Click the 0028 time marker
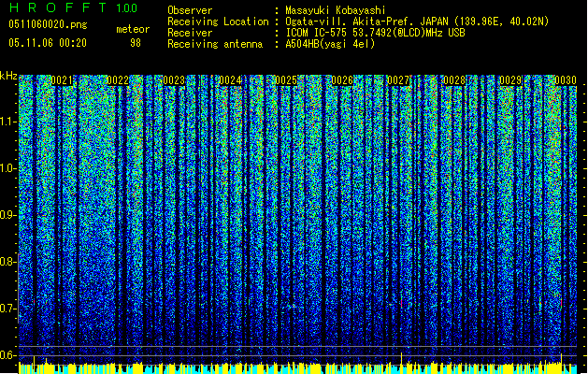 click(454, 80)
